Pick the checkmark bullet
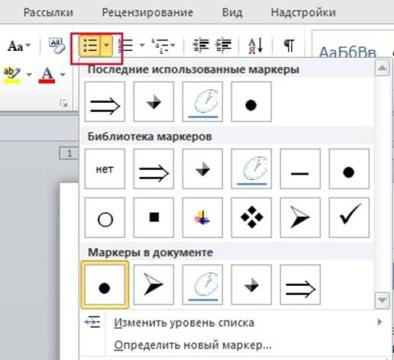 (349, 217)
